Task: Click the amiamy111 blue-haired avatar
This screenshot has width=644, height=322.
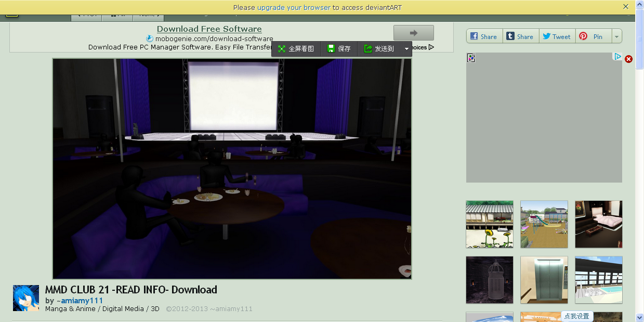Action: tap(26, 298)
